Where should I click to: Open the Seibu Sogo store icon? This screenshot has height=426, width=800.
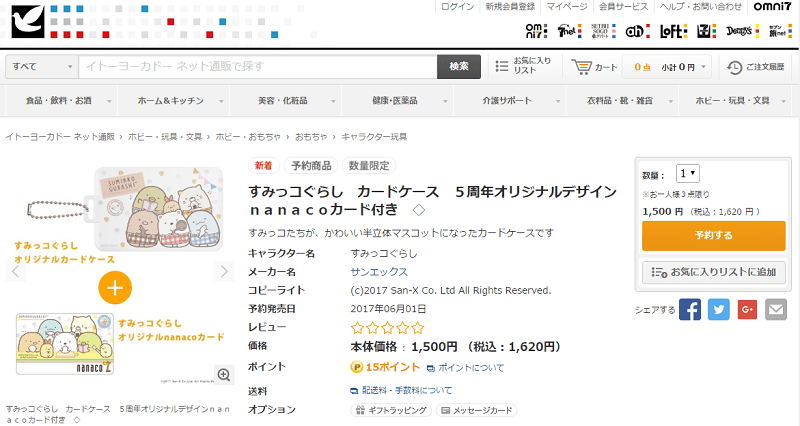click(604, 31)
